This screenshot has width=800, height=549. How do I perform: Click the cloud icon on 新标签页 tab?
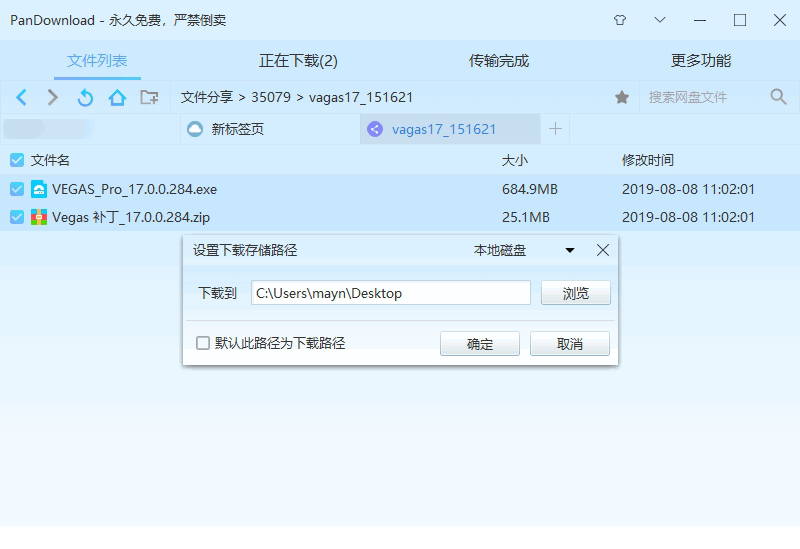tap(194, 129)
